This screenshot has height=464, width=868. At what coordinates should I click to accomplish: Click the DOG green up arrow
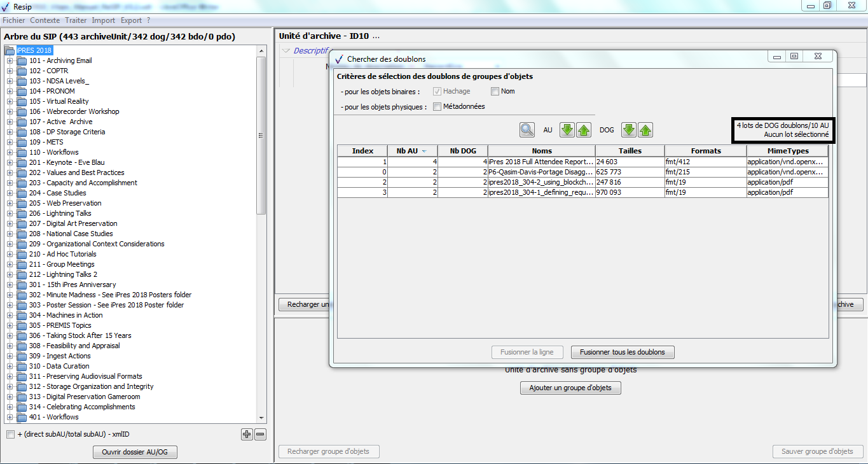[x=645, y=130]
